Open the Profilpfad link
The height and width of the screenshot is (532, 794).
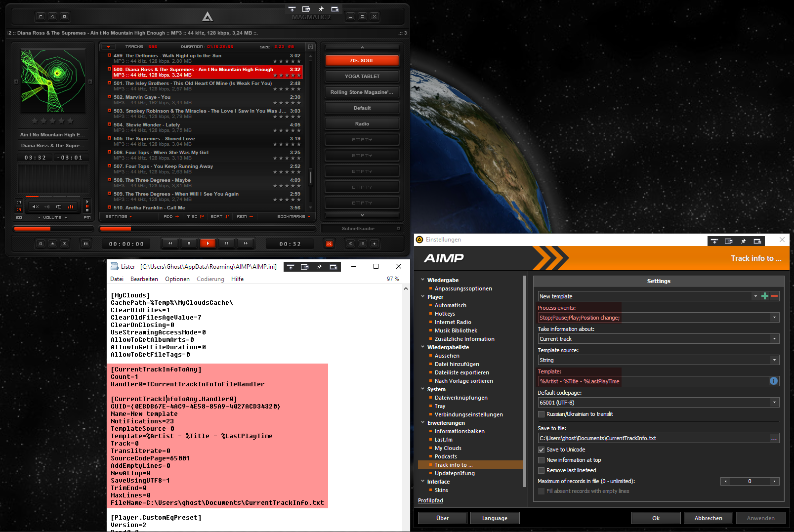click(430, 500)
